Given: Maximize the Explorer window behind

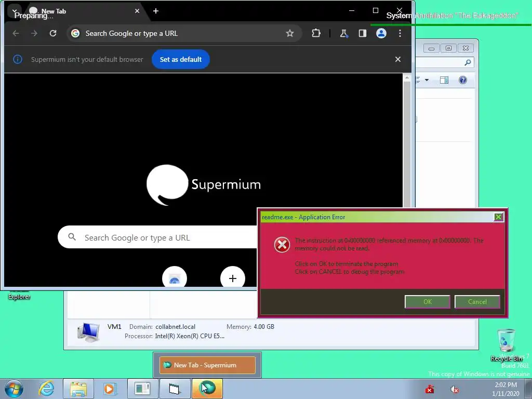Looking at the screenshot, I should [x=448, y=48].
